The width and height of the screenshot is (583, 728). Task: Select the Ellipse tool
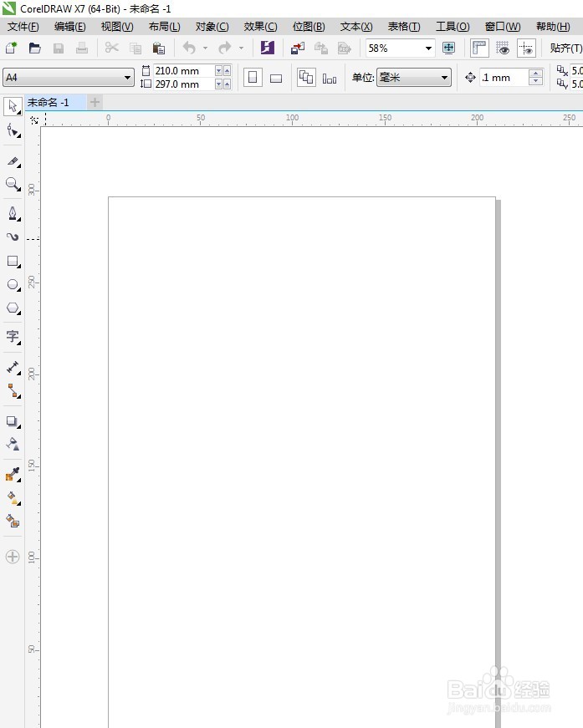click(x=13, y=285)
